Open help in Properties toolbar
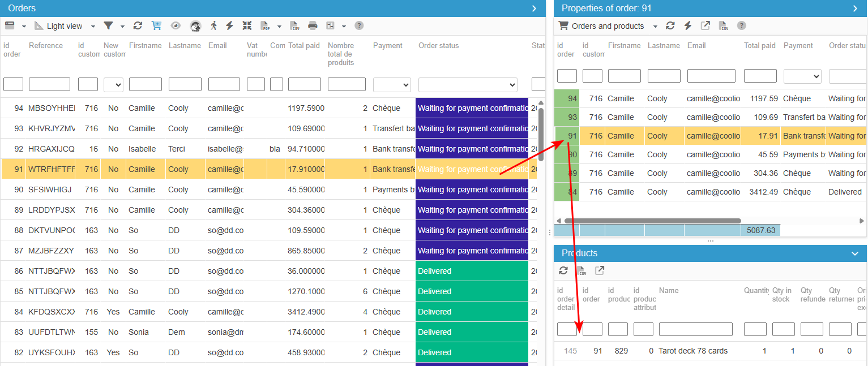868x366 pixels. (741, 25)
